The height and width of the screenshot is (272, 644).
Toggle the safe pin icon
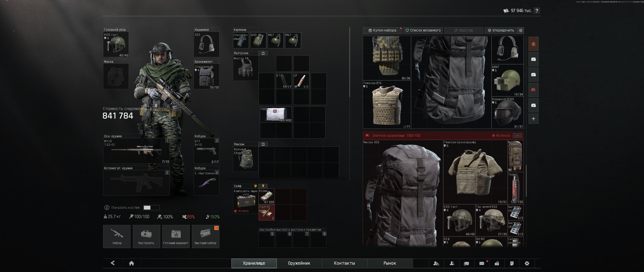(263, 186)
